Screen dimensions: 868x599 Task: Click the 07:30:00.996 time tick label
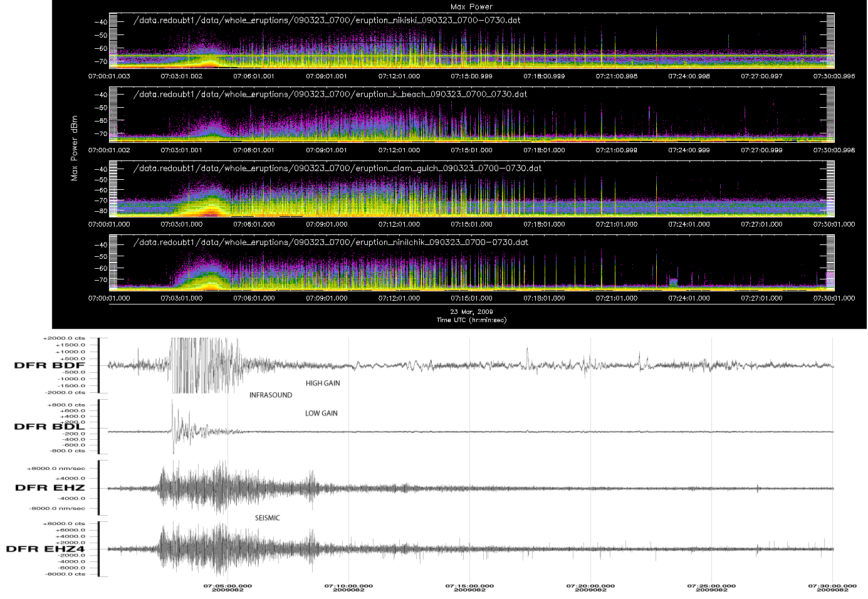[834, 76]
